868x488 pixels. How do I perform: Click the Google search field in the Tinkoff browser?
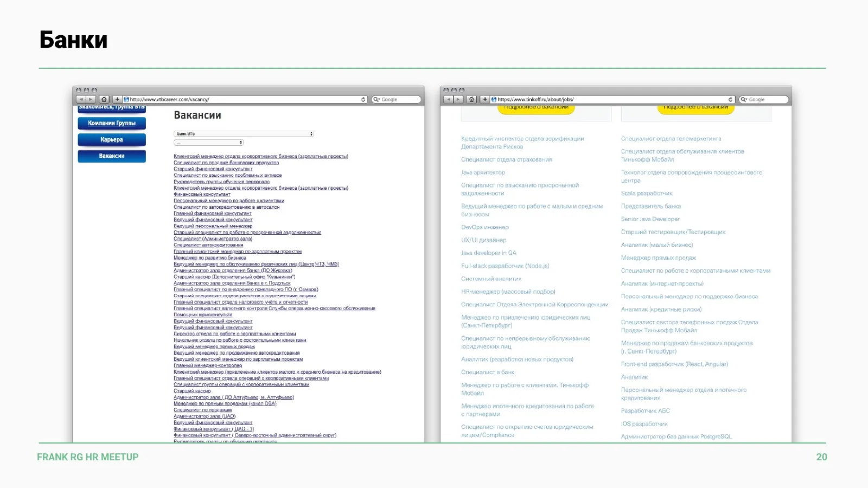764,100
